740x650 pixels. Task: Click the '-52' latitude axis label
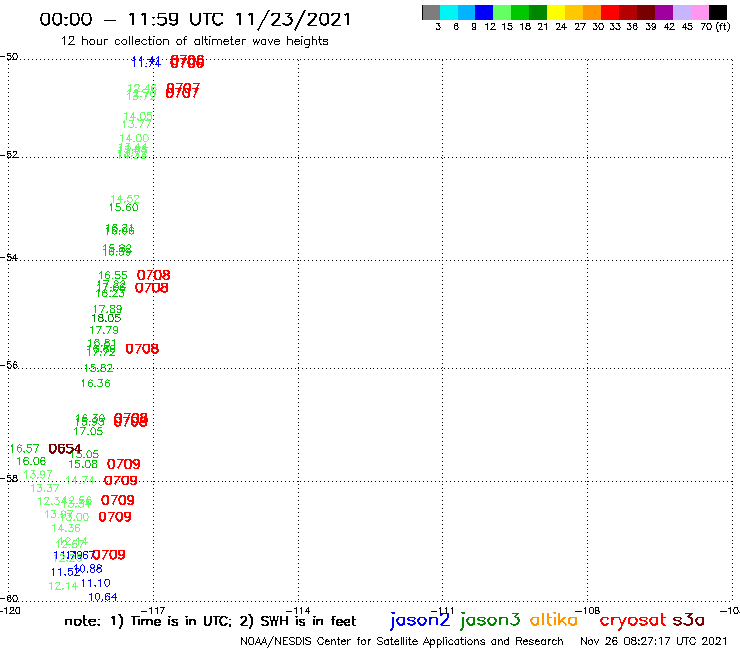pos(9,155)
